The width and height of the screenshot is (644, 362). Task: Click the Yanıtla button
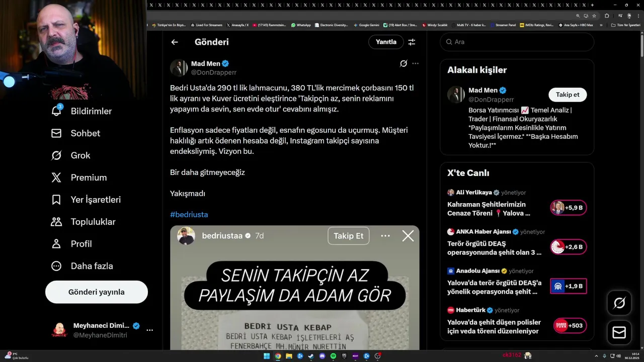click(386, 42)
